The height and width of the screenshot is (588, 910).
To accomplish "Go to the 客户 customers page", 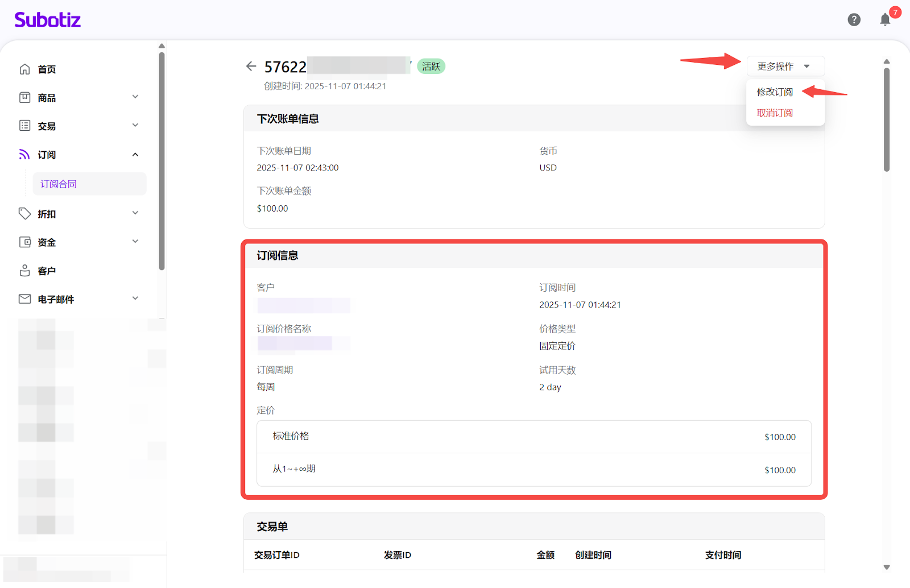I will coord(47,271).
